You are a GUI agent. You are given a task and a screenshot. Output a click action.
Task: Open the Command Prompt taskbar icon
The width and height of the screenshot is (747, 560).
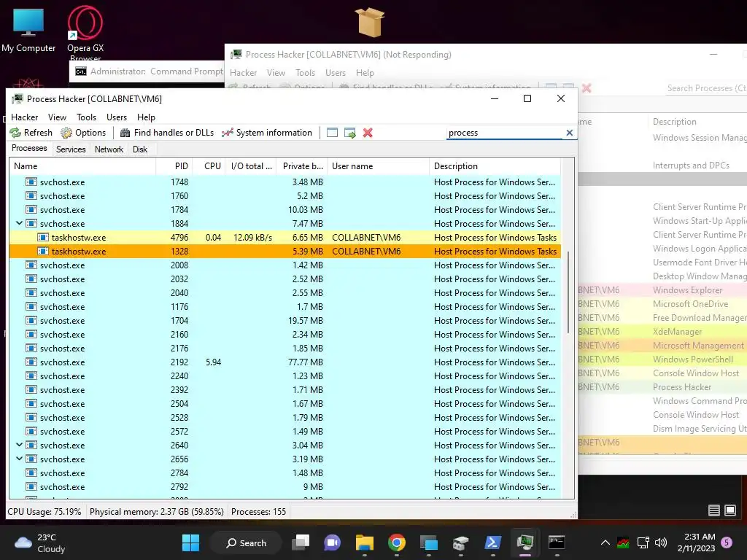click(557, 542)
